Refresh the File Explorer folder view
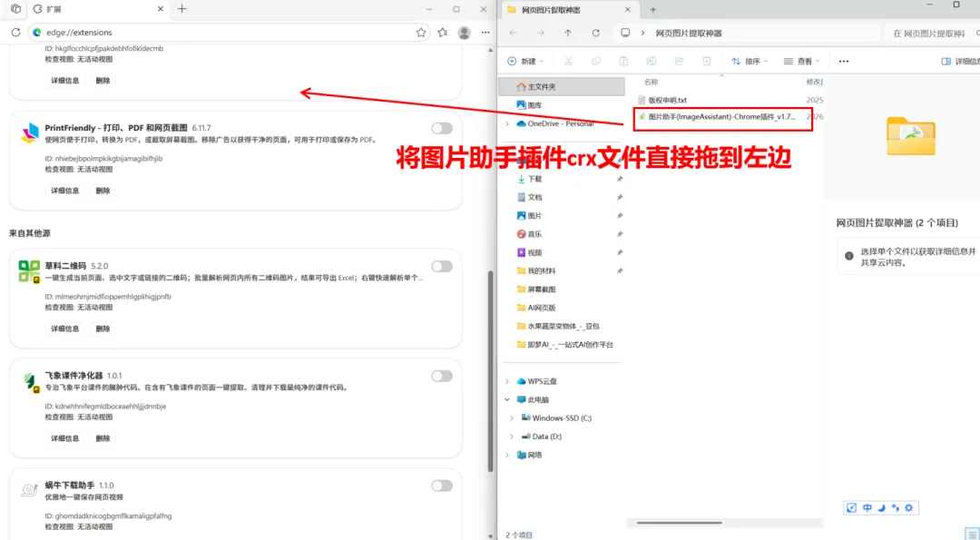The height and width of the screenshot is (540, 980). [595, 33]
